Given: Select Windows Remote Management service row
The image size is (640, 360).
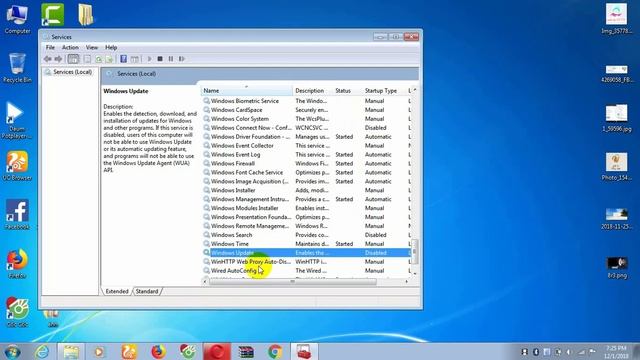Looking at the screenshot, I should click(x=306, y=226).
